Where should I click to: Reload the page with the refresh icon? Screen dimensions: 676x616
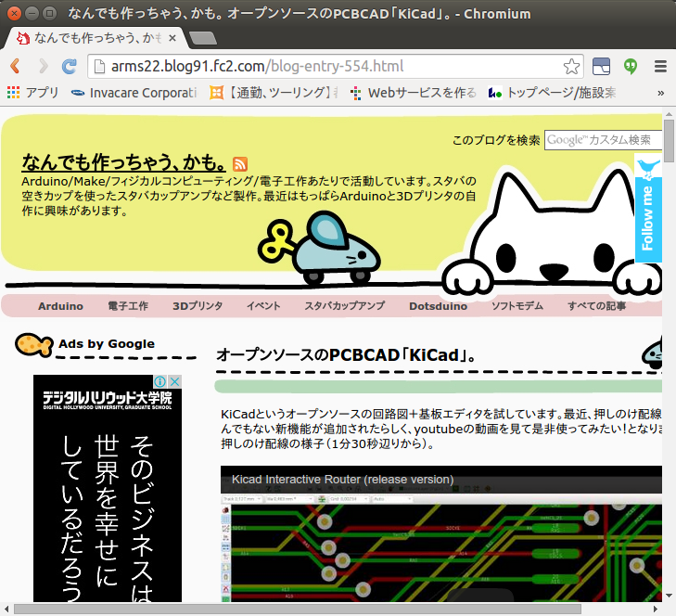point(69,66)
